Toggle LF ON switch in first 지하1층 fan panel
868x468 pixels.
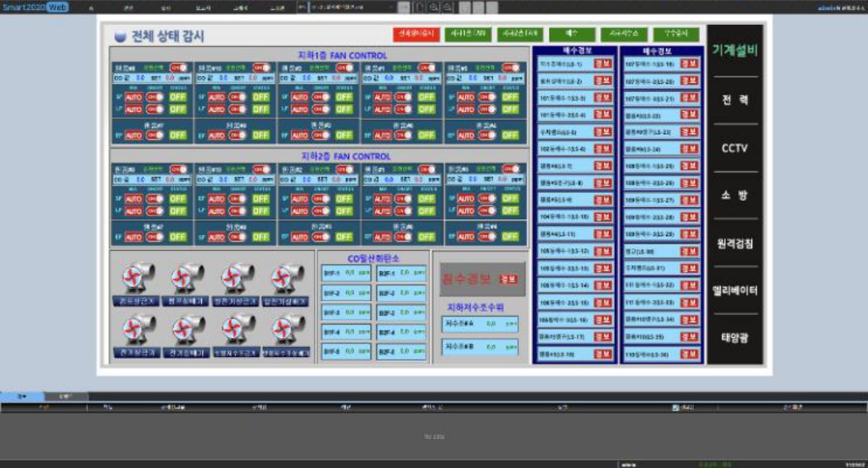(x=155, y=109)
